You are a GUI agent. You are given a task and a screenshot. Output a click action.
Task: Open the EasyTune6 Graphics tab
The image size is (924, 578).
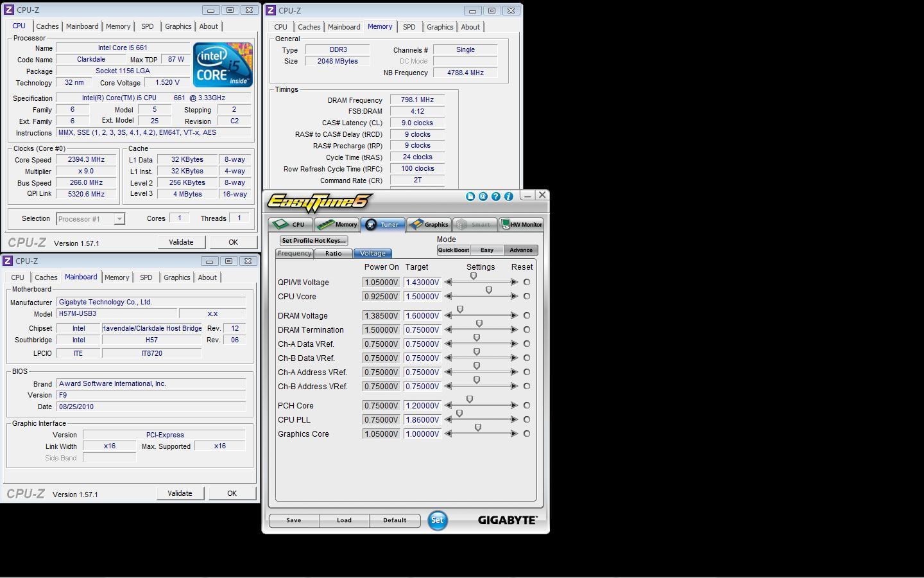429,224
